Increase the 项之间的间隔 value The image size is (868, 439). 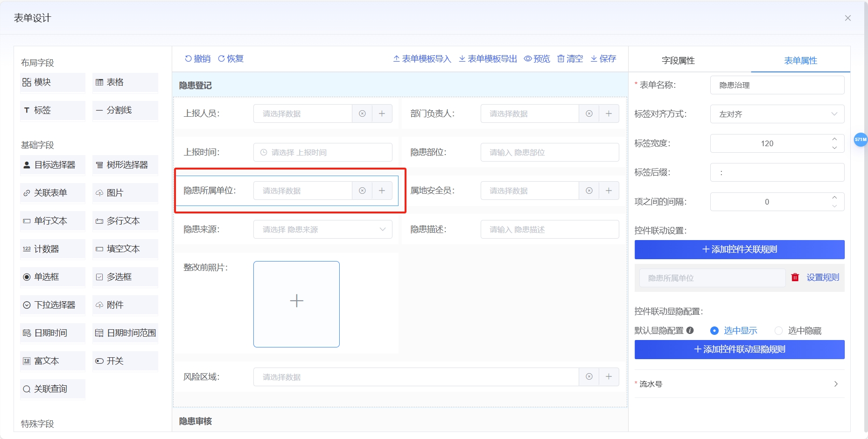(x=834, y=198)
